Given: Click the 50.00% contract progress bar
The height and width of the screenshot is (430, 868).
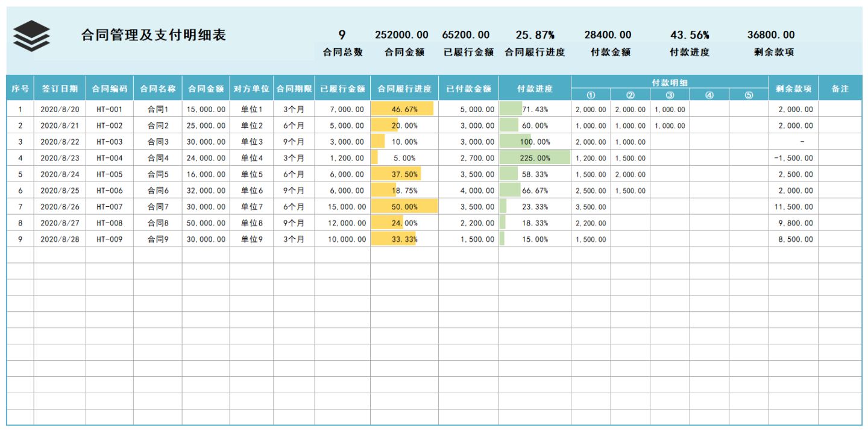Looking at the screenshot, I should pos(404,207).
